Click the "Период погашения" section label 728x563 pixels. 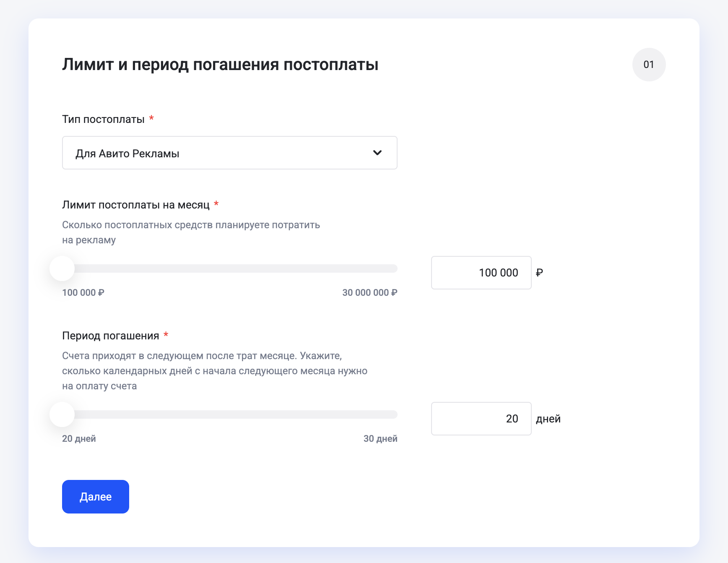[111, 335]
